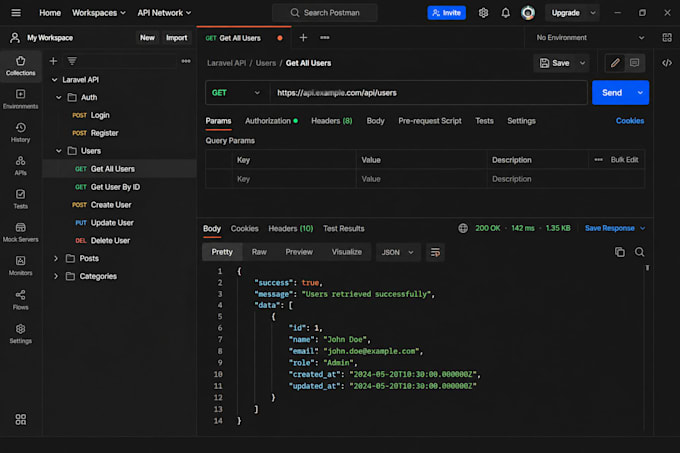Open the Save button dropdown arrow

(x=582, y=63)
